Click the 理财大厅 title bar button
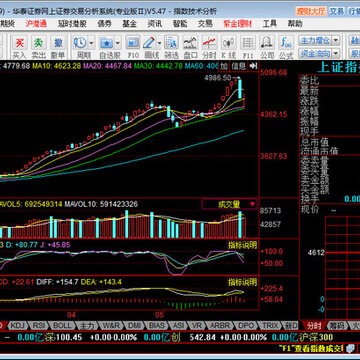 [311, 11]
